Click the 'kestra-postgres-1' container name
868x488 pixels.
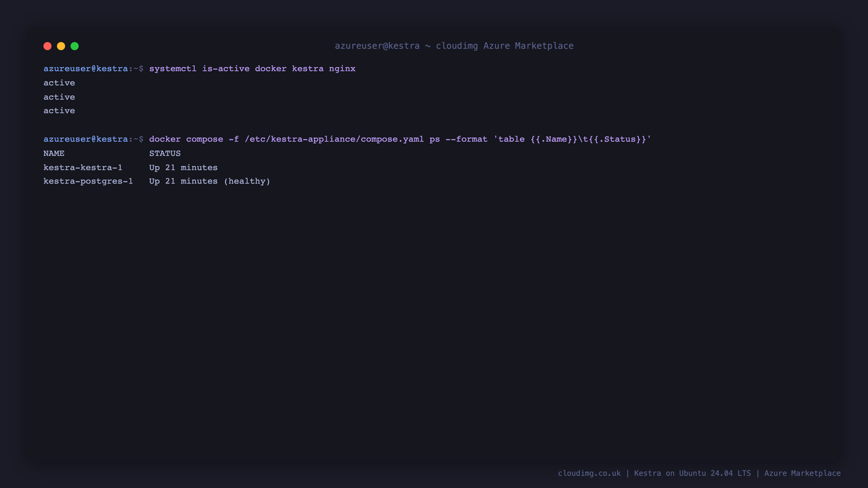[x=88, y=181]
